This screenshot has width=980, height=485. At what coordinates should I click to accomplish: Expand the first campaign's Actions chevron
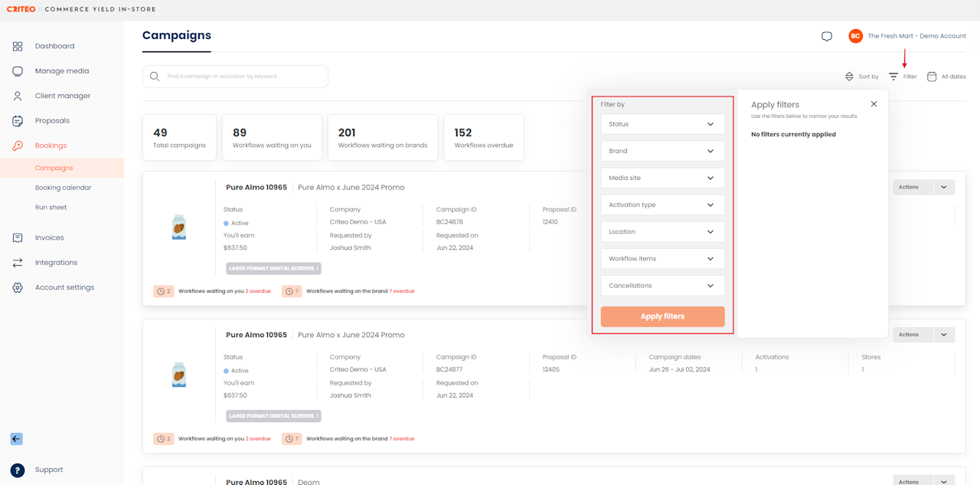[943, 187]
